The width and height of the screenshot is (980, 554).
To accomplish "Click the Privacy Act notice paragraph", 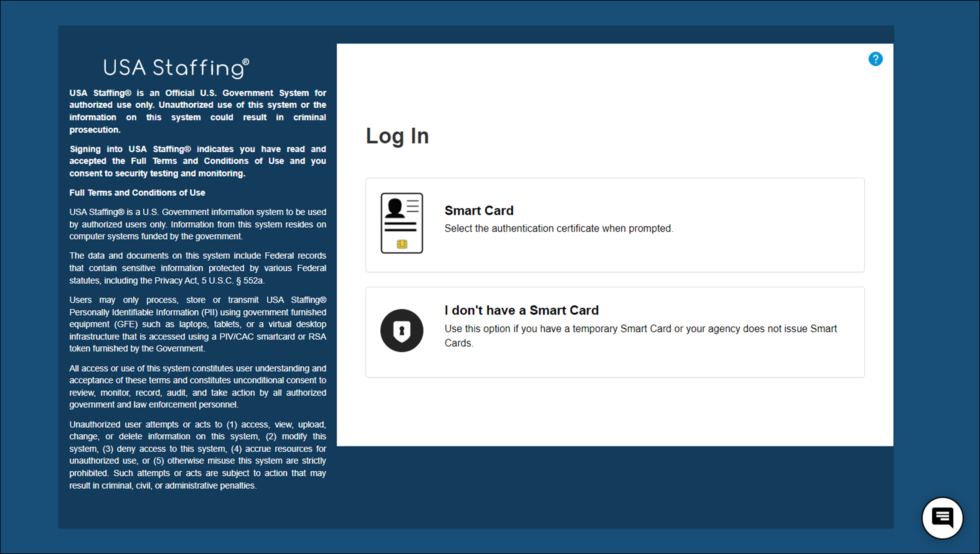I will coord(198,268).
